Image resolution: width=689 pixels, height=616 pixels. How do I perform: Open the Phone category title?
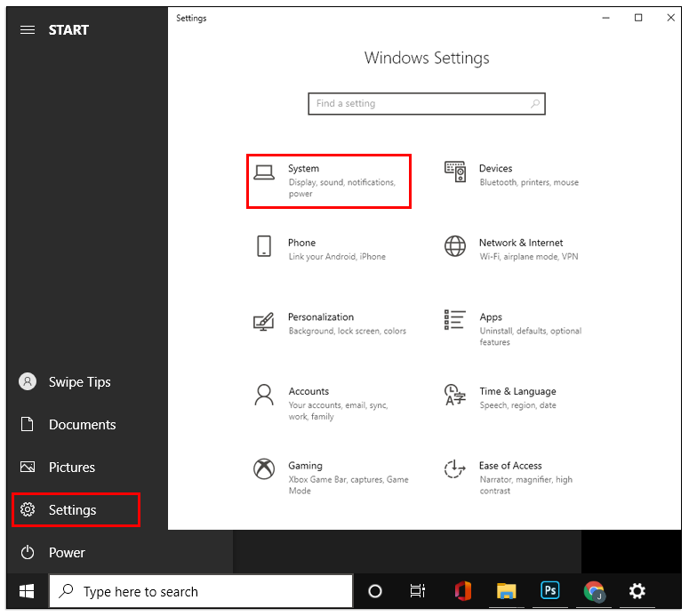point(302,243)
